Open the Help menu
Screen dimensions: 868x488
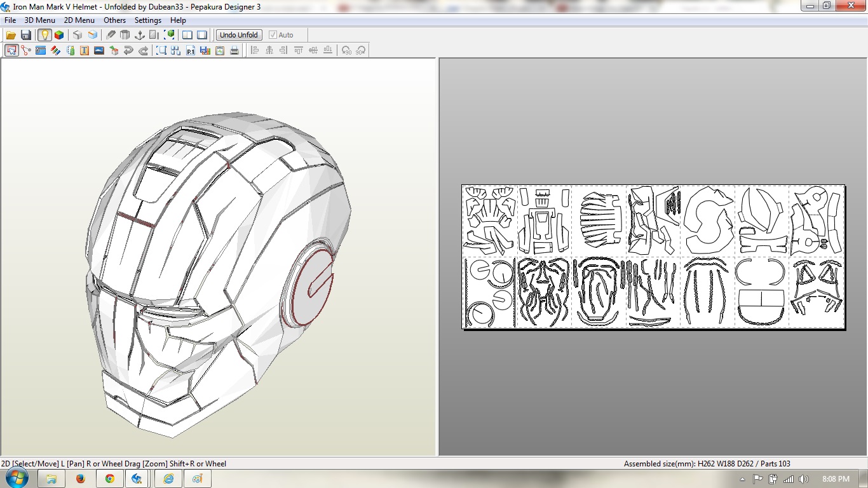tap(178, 20)
